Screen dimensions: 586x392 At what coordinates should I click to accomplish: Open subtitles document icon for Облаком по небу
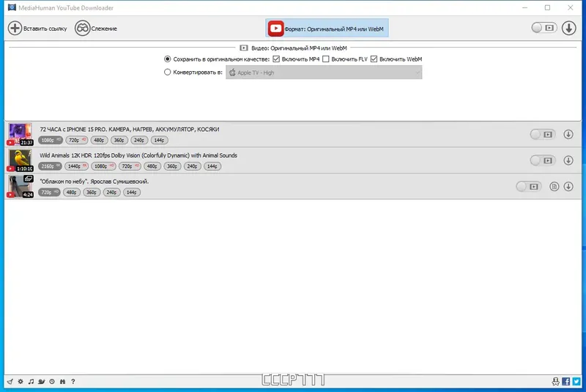coord(555,186)
